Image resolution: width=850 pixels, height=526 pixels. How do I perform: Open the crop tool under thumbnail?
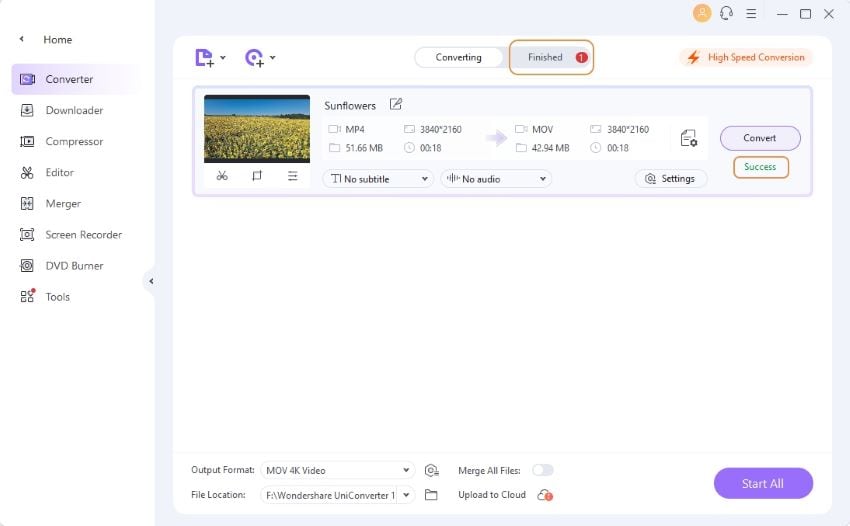[257, 176]
